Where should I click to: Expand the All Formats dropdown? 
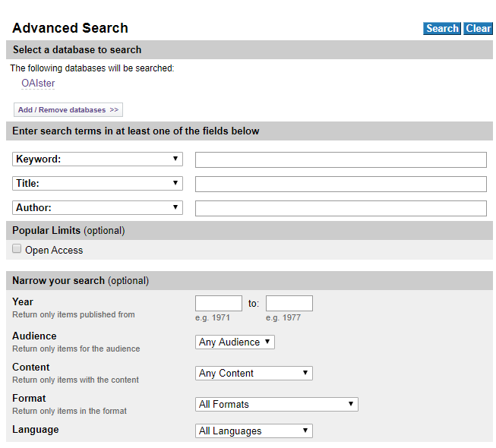point(276,405)
